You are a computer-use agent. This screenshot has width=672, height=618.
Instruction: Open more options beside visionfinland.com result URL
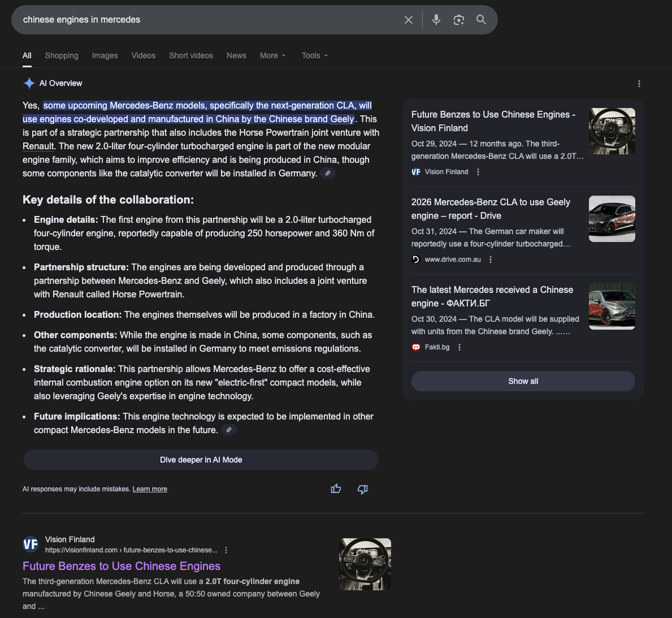[226, 550]
